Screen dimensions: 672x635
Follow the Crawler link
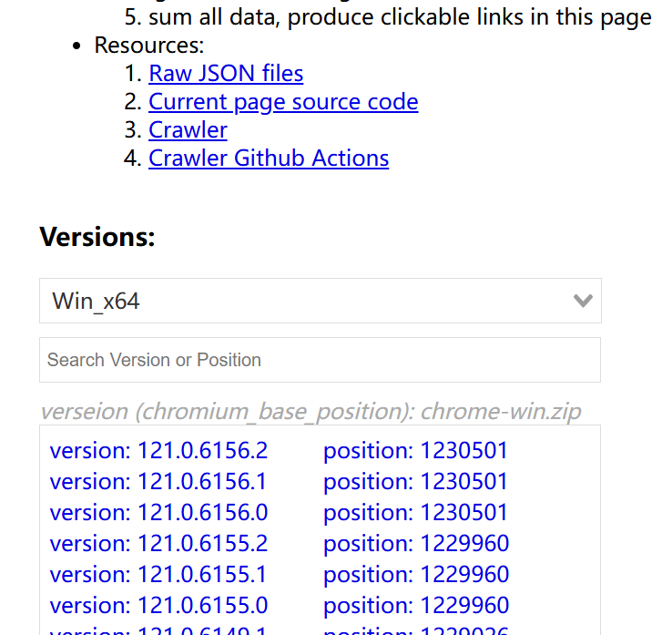click(x=188, y=130)
